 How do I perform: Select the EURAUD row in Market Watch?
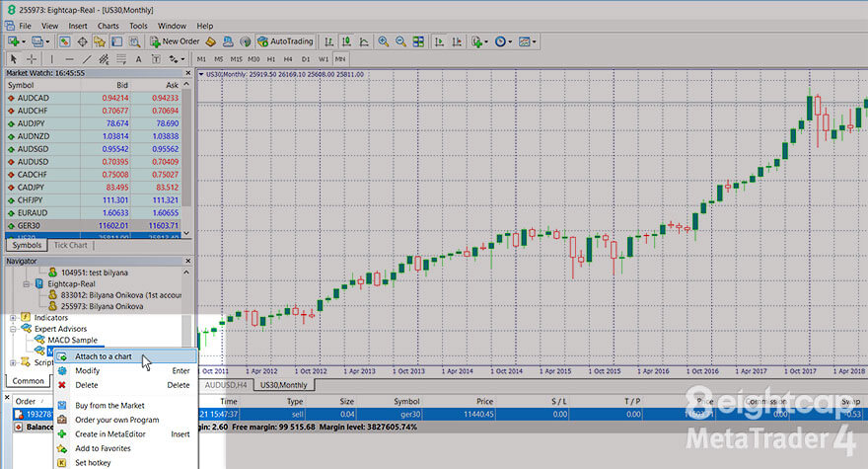coord(94,213)
